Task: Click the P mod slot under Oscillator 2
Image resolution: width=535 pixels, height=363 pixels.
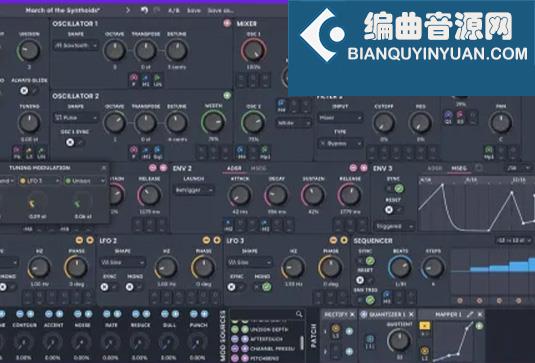Action: click(x=133, y=152)
